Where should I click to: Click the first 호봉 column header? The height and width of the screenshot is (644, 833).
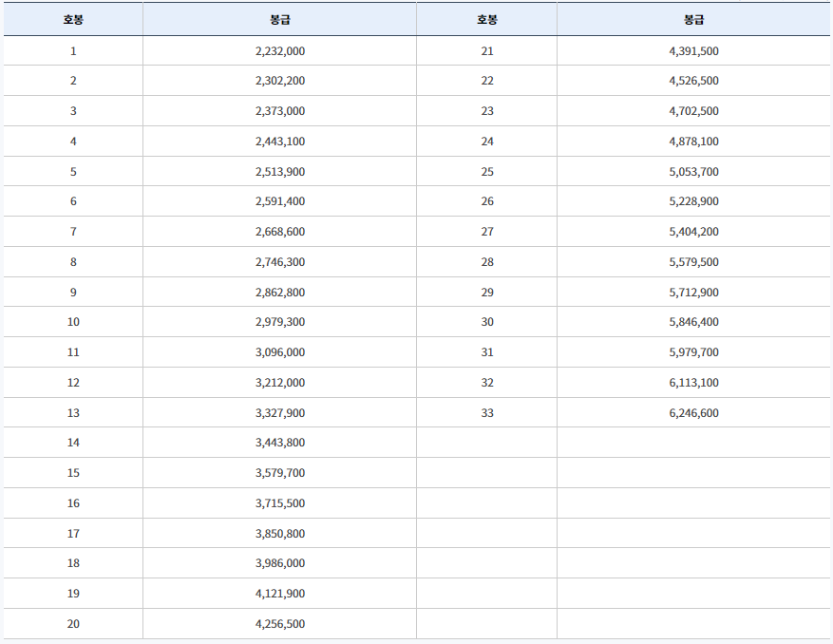coord(73,20)
